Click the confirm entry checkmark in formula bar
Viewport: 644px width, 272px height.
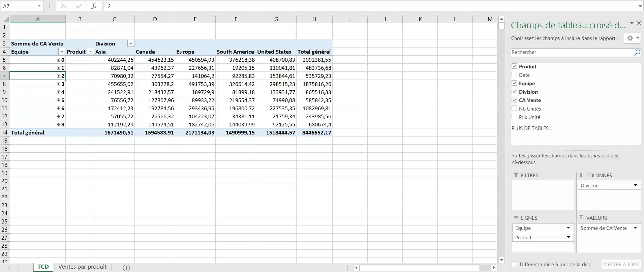(79, 6)
